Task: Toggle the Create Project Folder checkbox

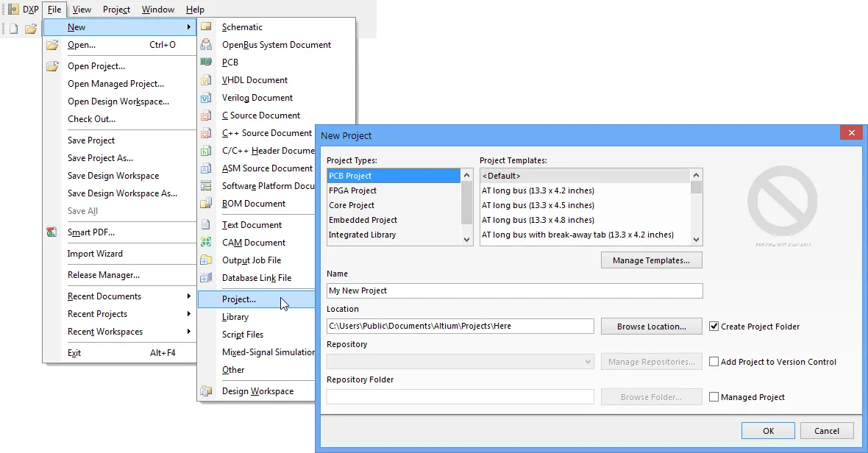Action: [x=714, y=327]
